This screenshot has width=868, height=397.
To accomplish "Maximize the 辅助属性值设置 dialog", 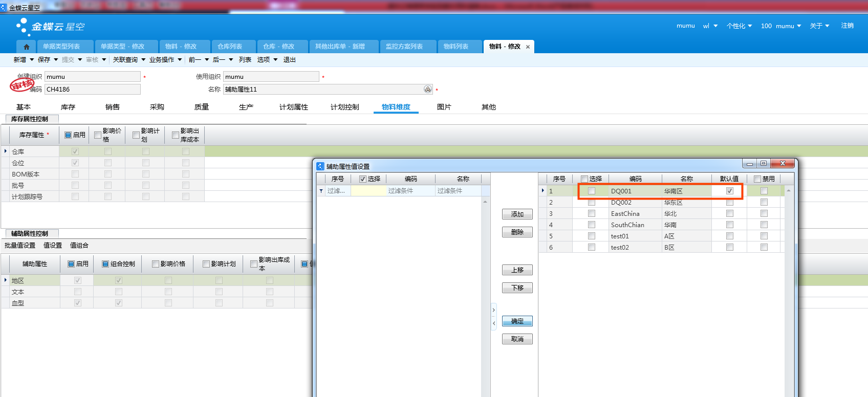I will [x=764, y=163].
